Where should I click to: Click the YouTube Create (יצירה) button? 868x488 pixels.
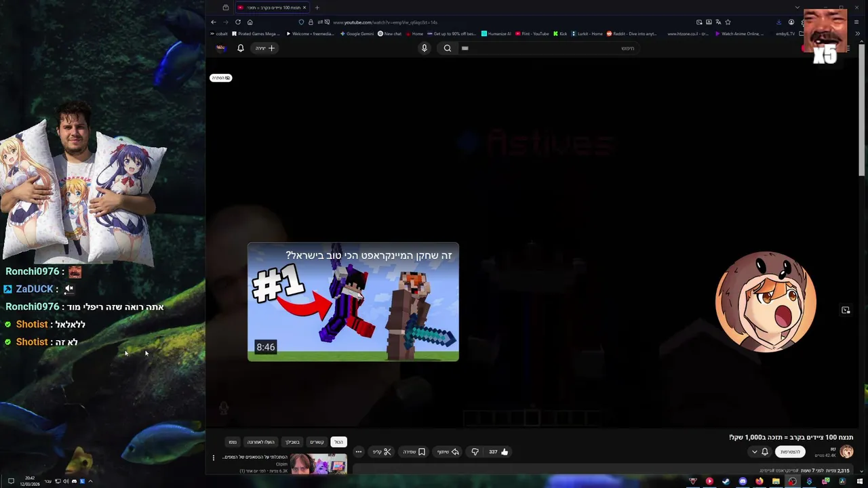(x=265, y=48)
